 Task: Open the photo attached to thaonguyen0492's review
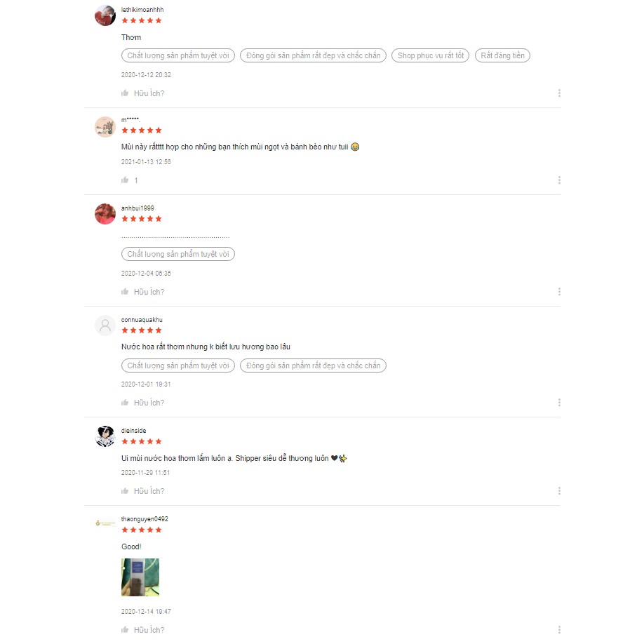coord(140,577)
